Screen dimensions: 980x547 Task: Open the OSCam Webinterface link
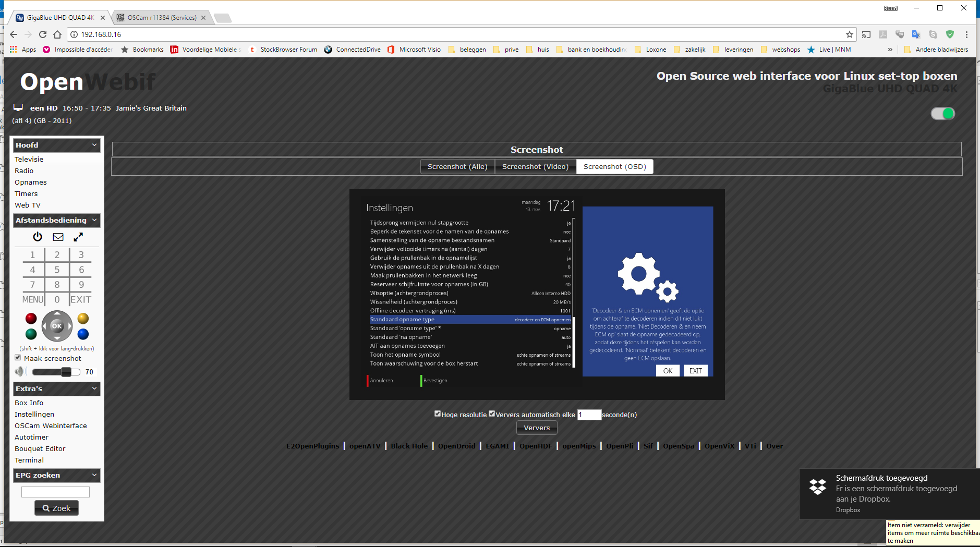(51, 426)
